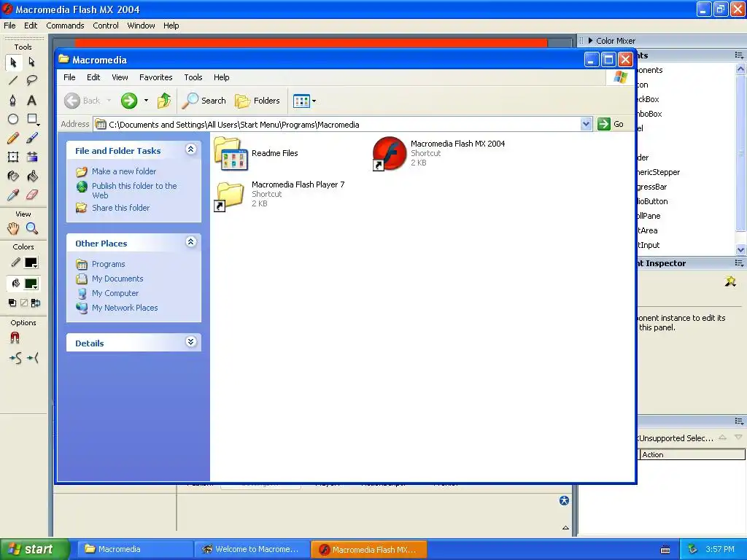The width and height of the screenshot is (747, 560).
Task: Open View menu in Explorer window
Action: (x=120, y=77)
